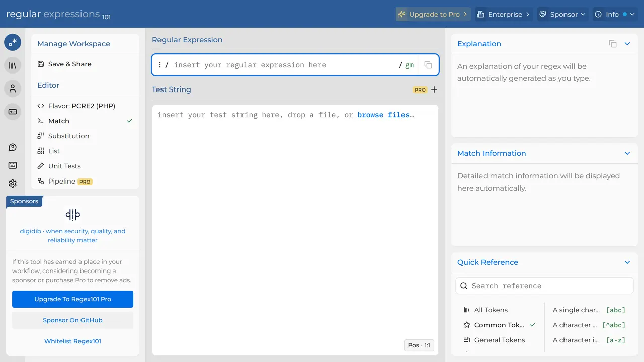Copy the Explanation panel contents

click(613, 44)
